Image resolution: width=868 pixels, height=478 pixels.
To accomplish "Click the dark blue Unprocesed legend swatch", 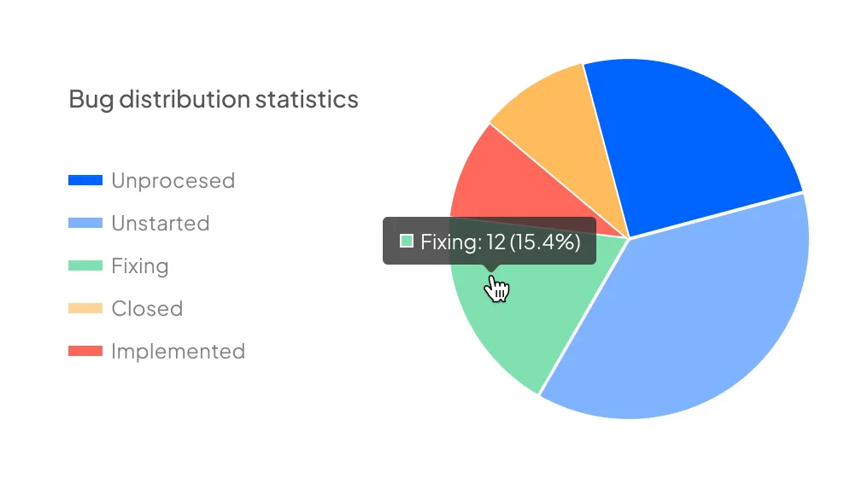I will 85,181.
